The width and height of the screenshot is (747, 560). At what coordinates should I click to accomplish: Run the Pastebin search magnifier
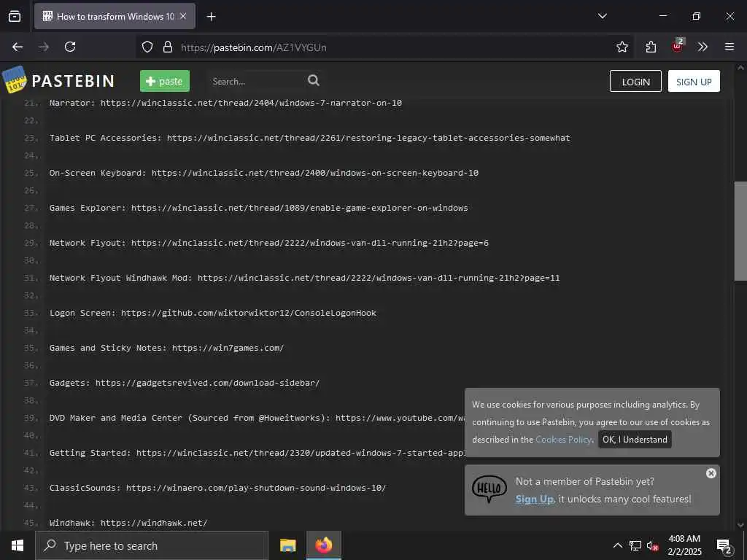tap(314, 80)
